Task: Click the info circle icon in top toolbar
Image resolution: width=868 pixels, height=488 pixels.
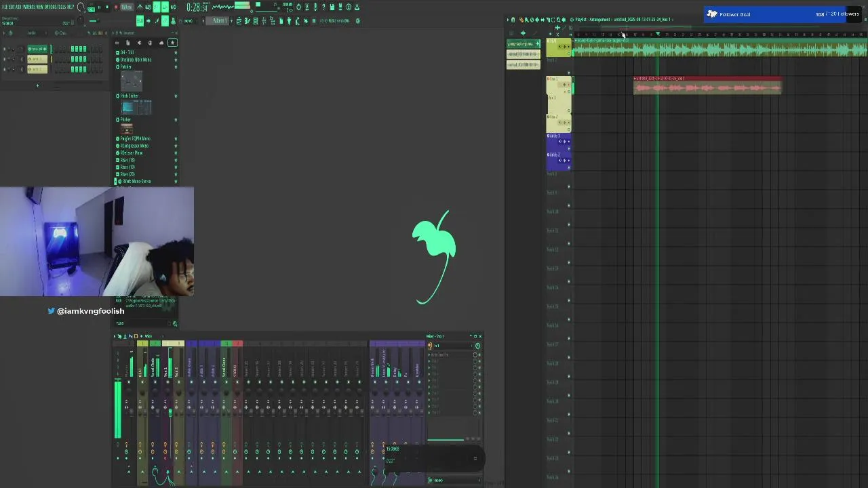Action: [349, 7]
